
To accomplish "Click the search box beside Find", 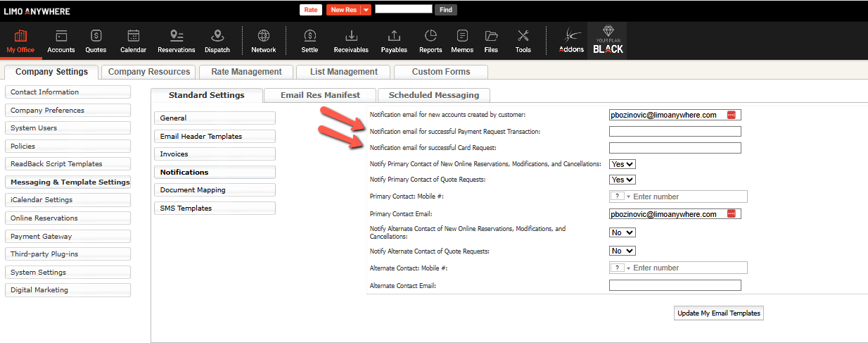I will pos(404,9).
